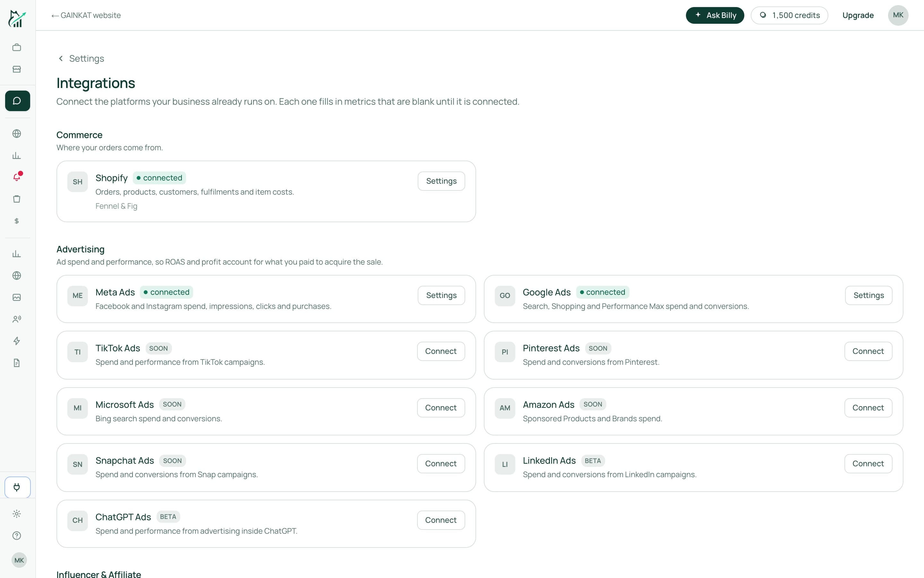The image size is (924, 578).
Task: Click the 'Advertising' section heading
Action: click(81, 249)
